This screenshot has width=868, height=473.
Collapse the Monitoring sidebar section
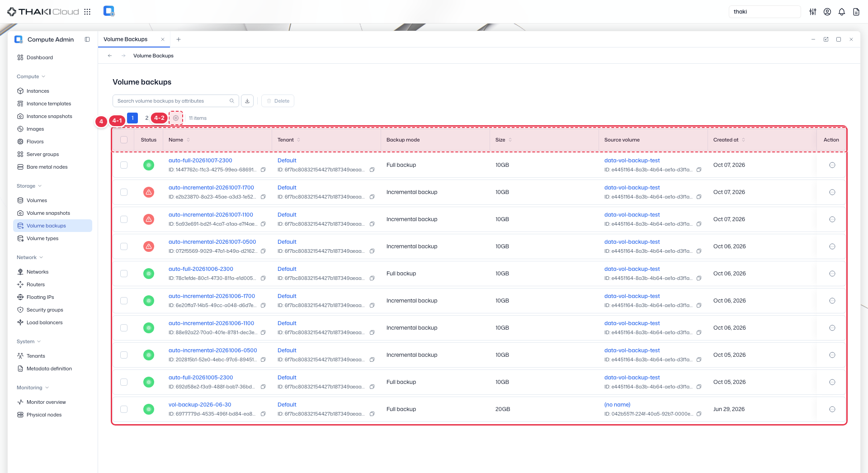pos(33,388)
